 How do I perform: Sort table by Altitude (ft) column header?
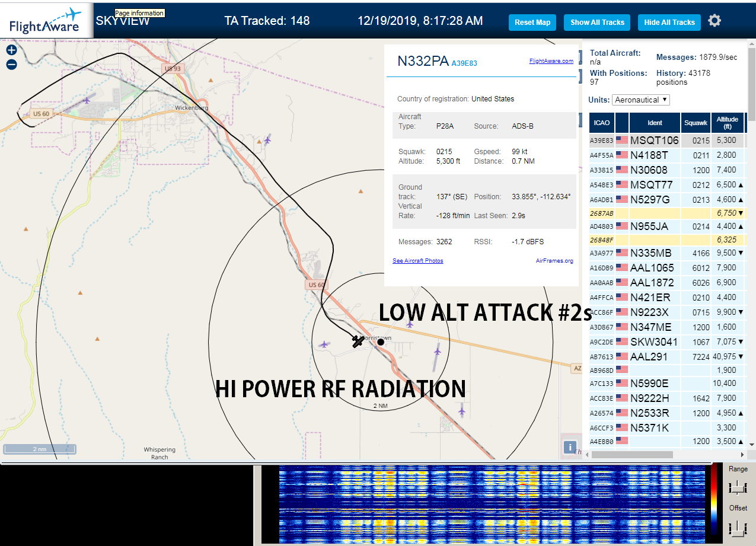727,123
